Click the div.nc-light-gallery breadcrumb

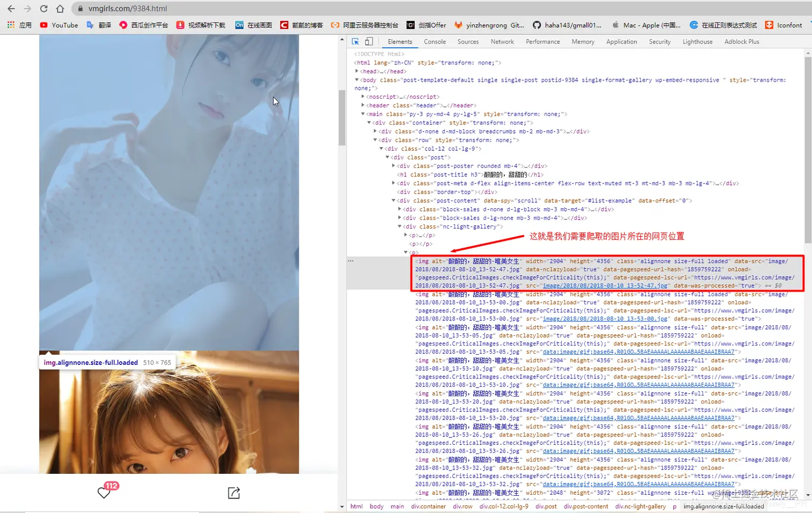(x=640, y=506)
